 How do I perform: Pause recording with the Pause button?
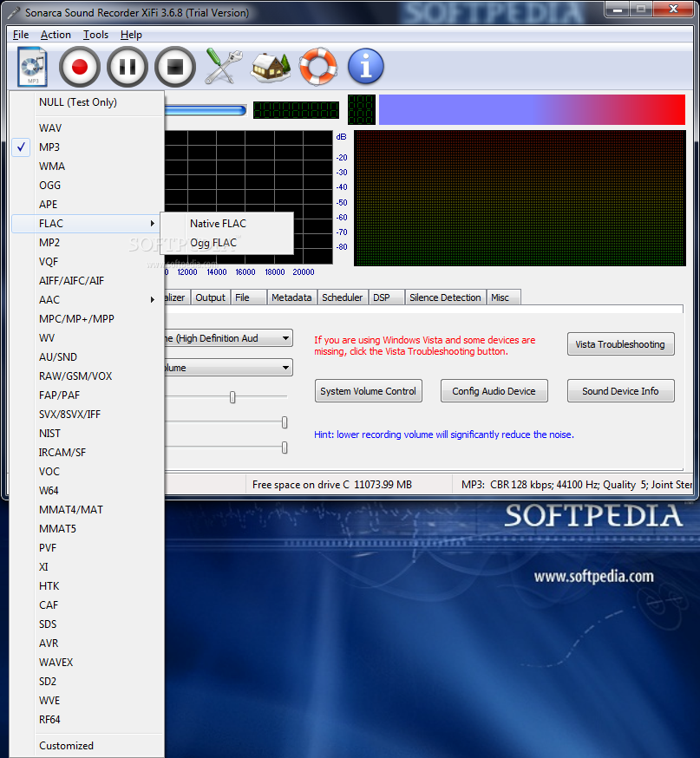click(x=128, y=67)
